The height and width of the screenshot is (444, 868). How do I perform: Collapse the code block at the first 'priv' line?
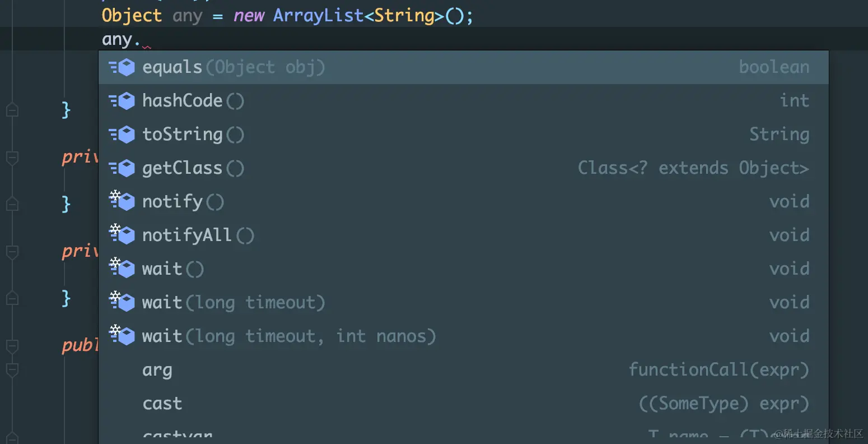click(x=12, y=158)
